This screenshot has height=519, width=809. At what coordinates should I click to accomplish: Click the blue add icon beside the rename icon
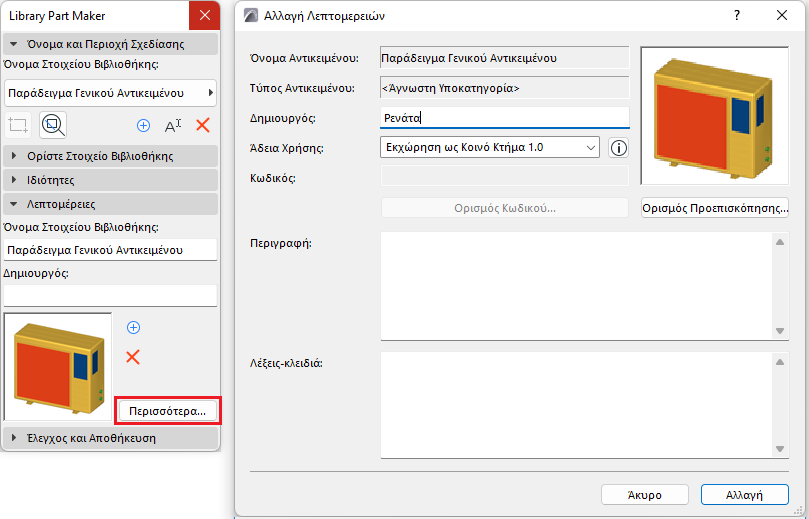(x=143, y=125)
